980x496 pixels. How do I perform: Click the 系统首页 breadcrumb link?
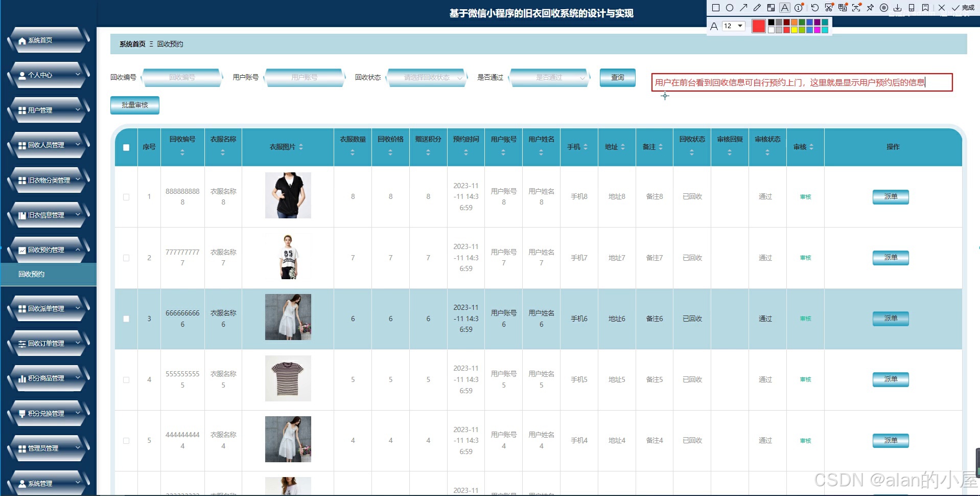(132, 44)
